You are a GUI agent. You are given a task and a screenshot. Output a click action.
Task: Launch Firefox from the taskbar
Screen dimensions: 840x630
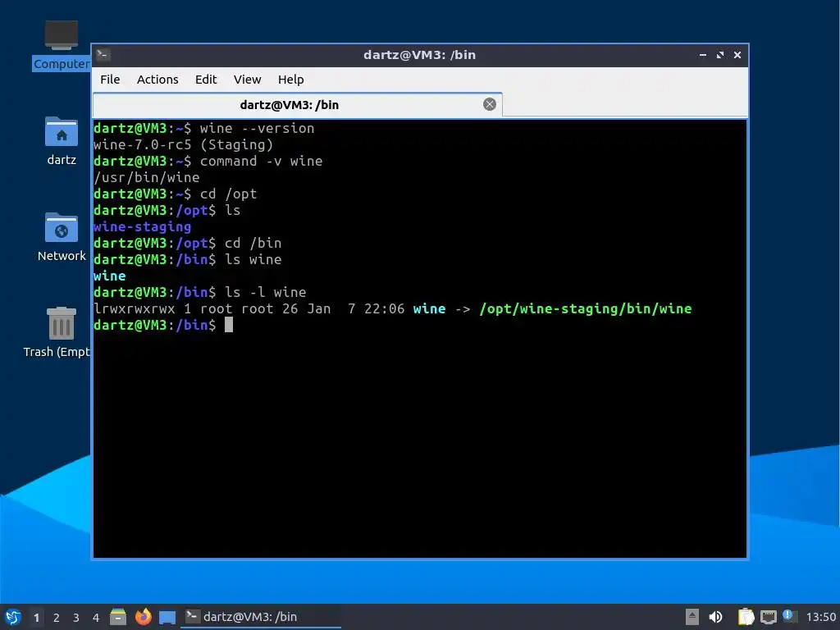143,617
